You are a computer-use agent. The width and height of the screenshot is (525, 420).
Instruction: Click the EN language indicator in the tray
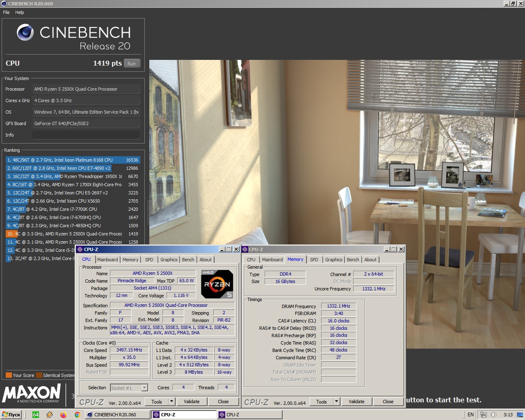click(470, 415)
